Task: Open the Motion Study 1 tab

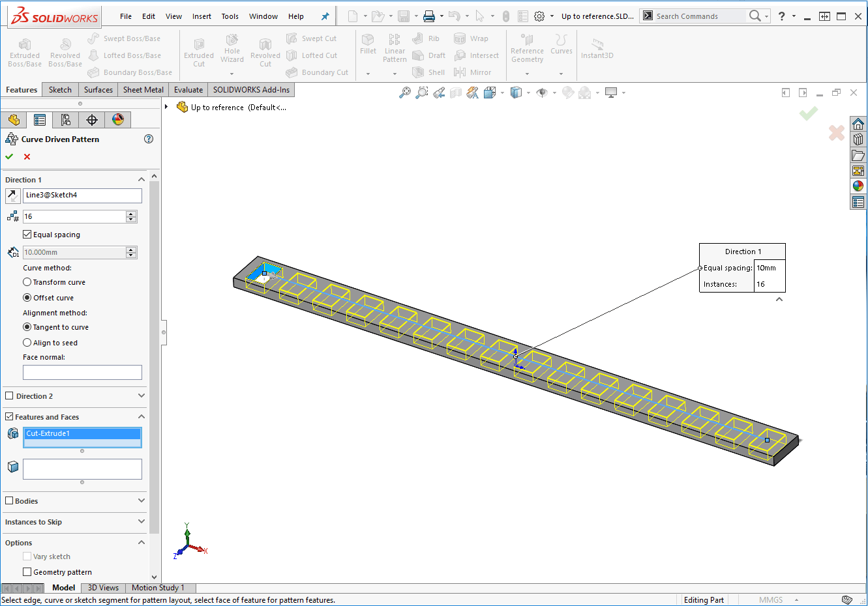Action: [158, 588]
